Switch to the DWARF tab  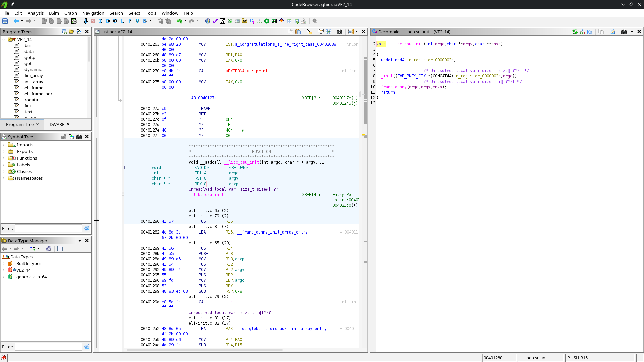click(57, 124)
